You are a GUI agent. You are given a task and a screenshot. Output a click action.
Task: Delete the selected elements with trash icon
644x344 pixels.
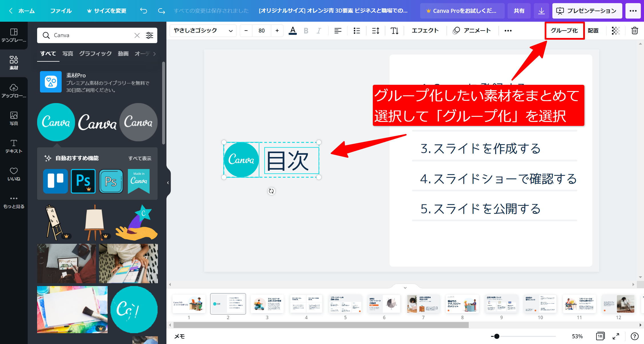pyautogui.click(x=635, y=31)
